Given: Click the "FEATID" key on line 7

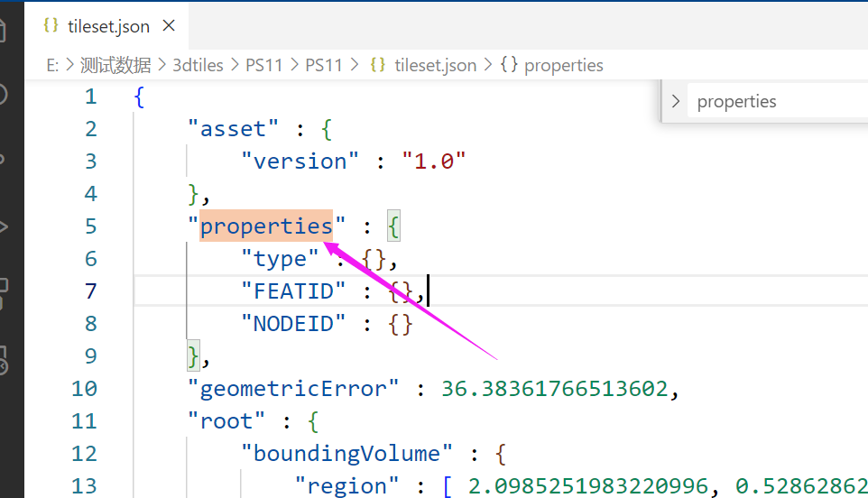Looking at the screenshot, I should (x=293, y=291).
